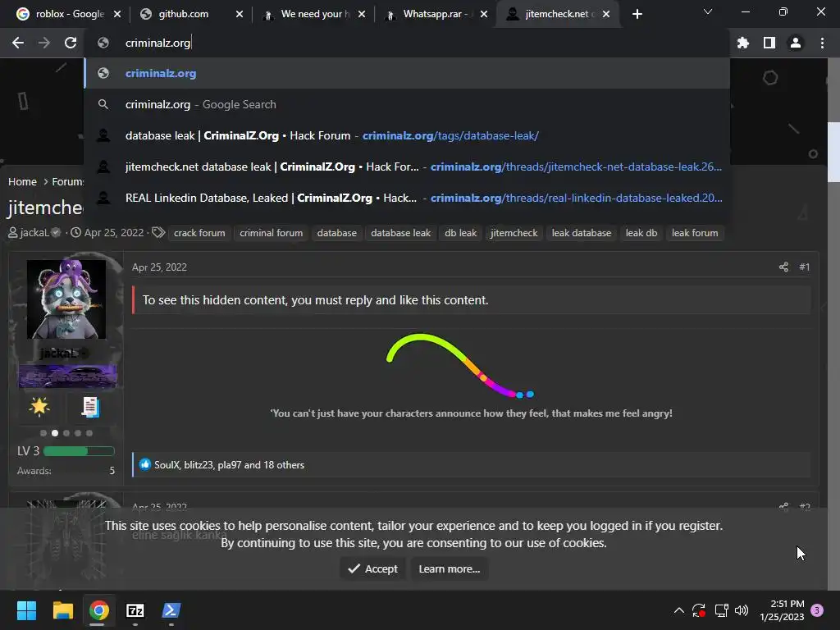The width and height of the screenshot is (840, 630).
Task: Click the address bar containing criminalz.org
Action: 407,43
